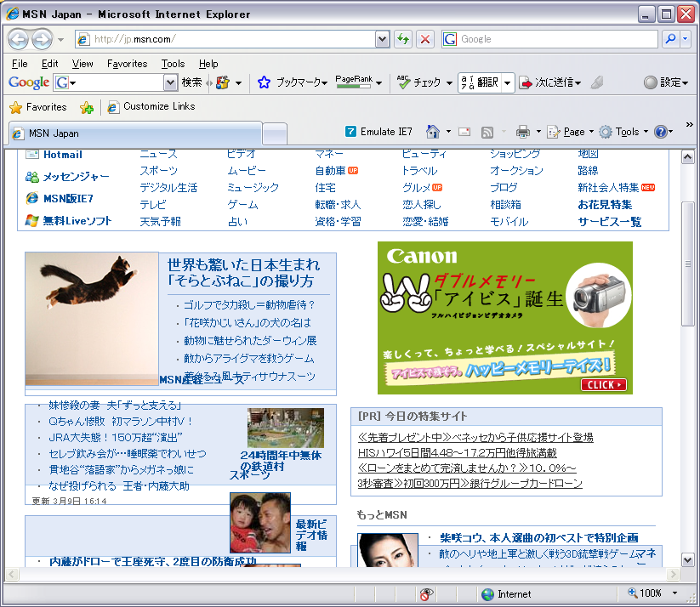Open the address bar history dropdown
700x607 pixels.
[x=381, y=39]
